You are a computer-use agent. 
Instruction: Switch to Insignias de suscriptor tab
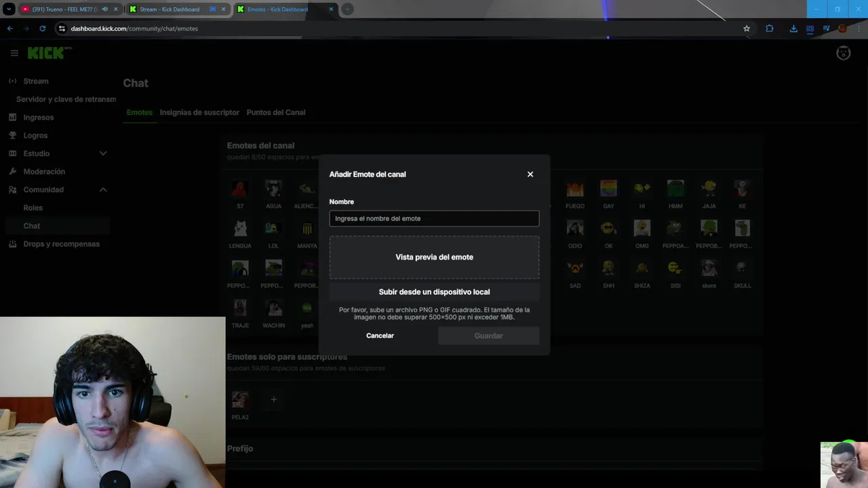click(x=199, y=113)
